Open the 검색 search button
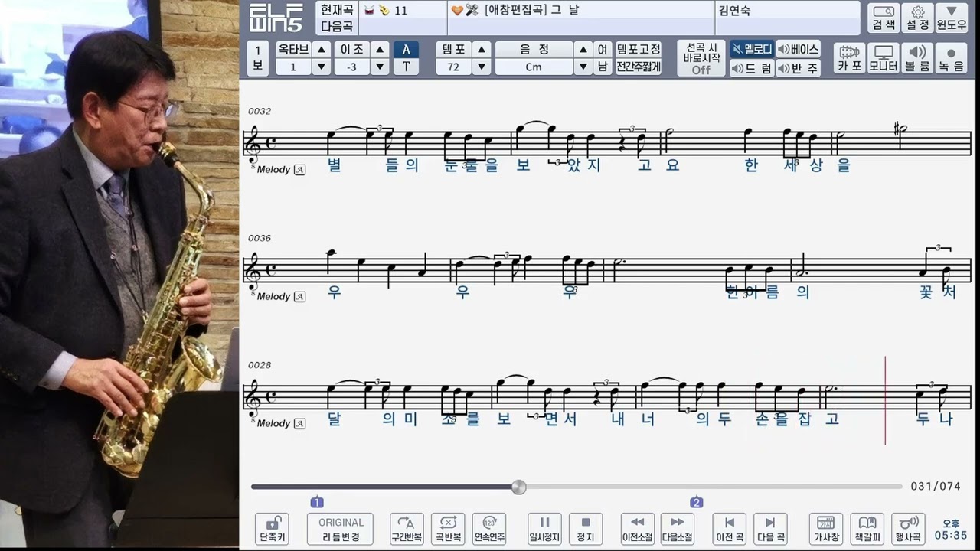 tap(884, 18)
